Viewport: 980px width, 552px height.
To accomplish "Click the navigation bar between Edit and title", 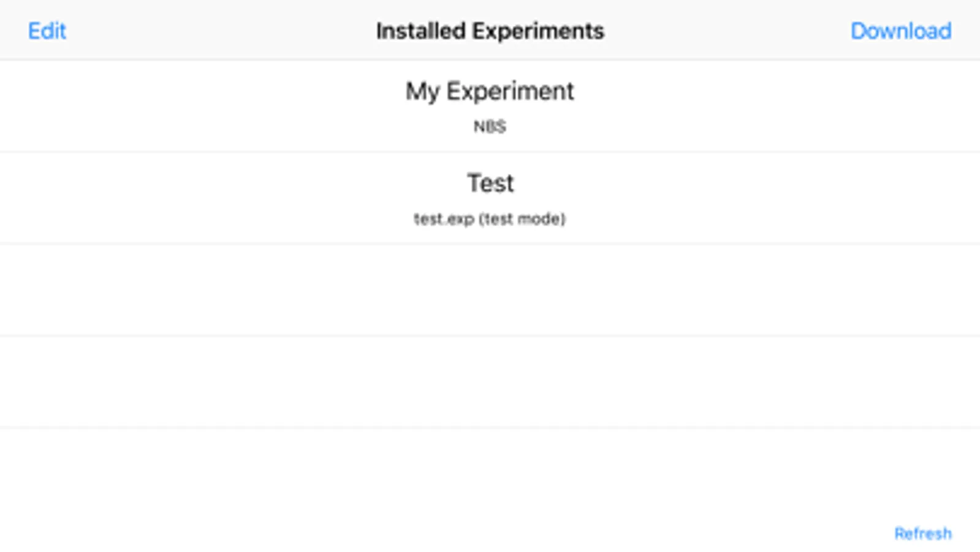I will click(215, 31).
